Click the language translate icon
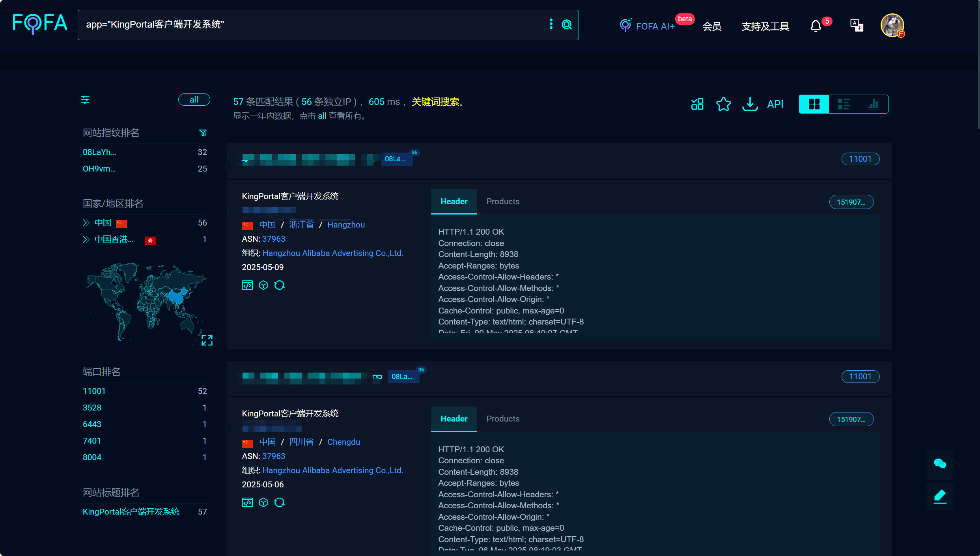The width and height of the screenshot is (980, 556). [857, 26]
